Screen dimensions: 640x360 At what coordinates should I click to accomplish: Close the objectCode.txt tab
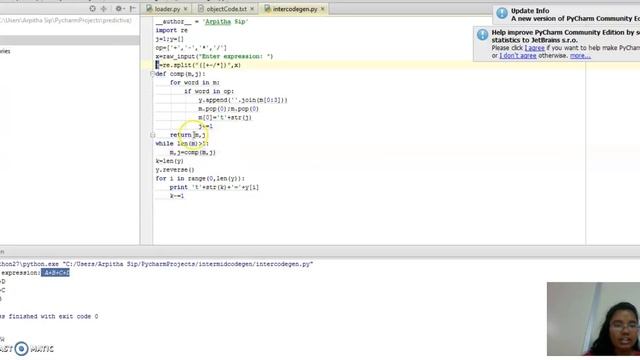point(252,9)
